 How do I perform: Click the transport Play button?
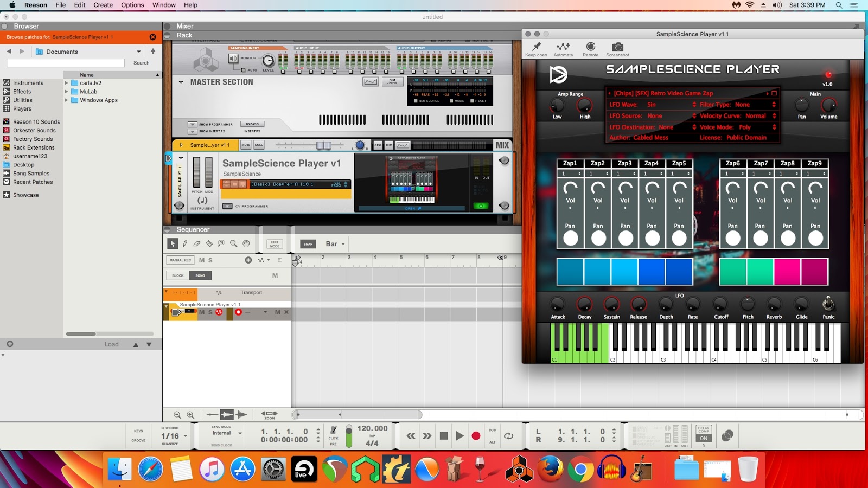(459, 436)
